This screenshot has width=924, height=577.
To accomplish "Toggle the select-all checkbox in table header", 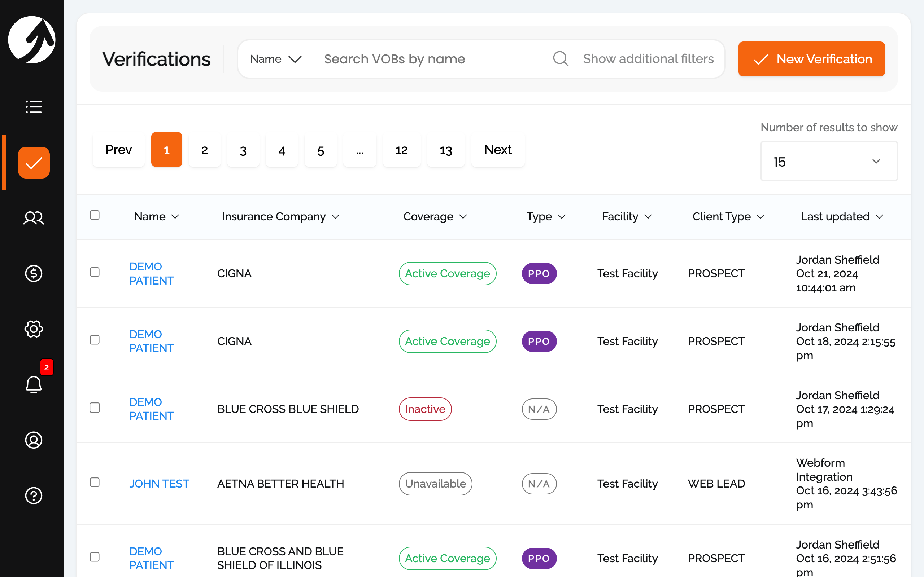I will coord(95,215).
